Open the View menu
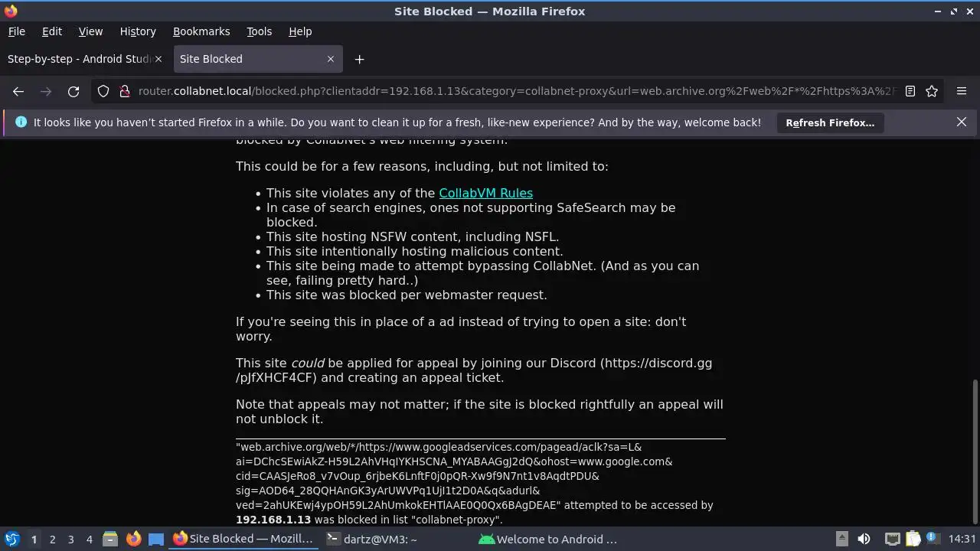This screenshot has height=551, width=980. (90, 31)
